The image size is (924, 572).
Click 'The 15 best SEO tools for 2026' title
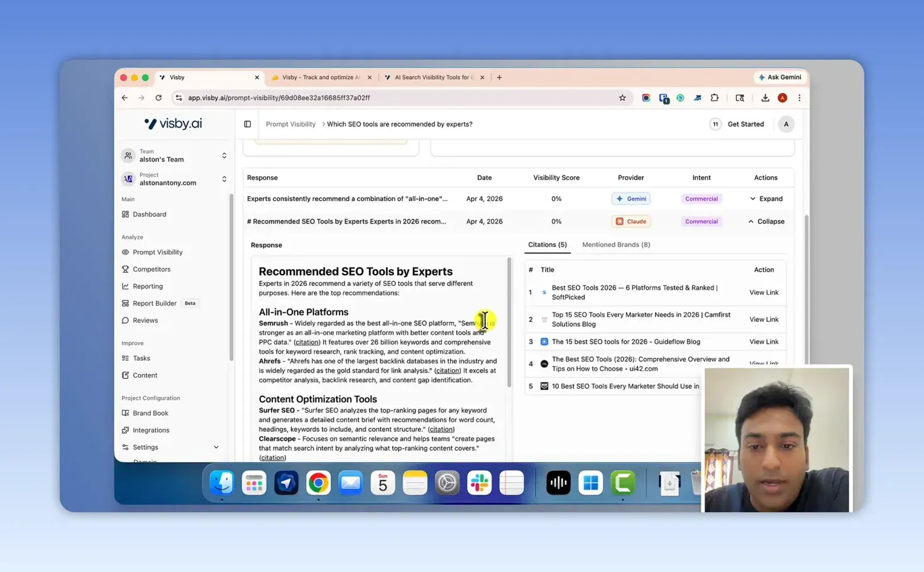(625, 342)
